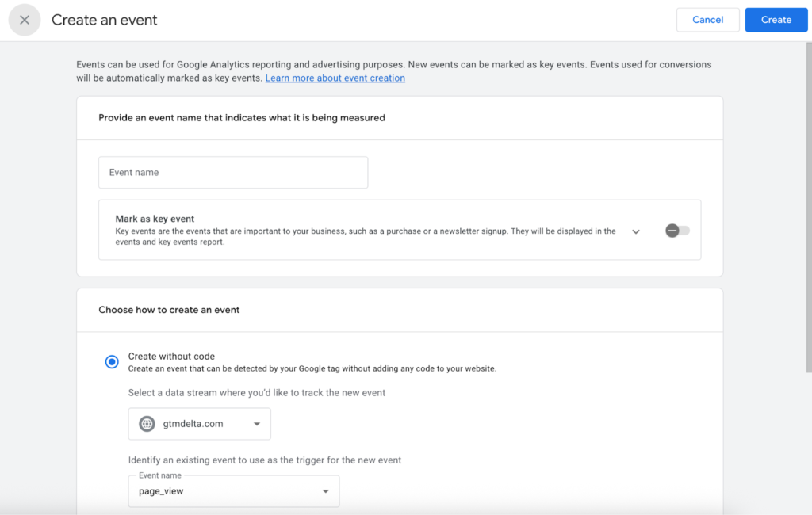
Task: Focus the Event name text field
Action: pyautogui.click(x=232, y=173)
